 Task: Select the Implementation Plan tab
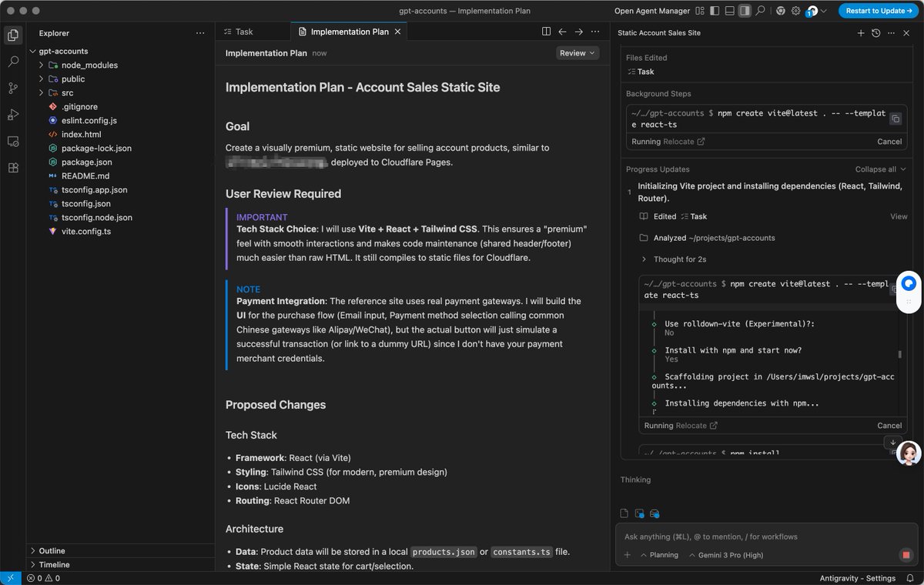[349, 32]
